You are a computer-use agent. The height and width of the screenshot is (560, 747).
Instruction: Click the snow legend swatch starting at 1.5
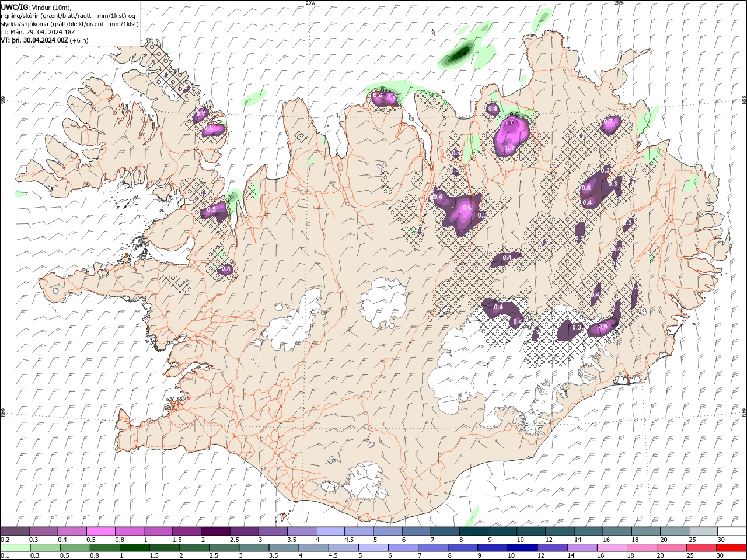(186, 531)
